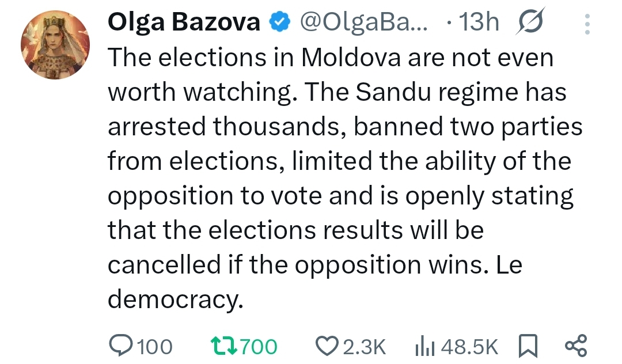Click the view analytics bar chart icon
Viewport: 622px width, 364px height.
[424, 346]
